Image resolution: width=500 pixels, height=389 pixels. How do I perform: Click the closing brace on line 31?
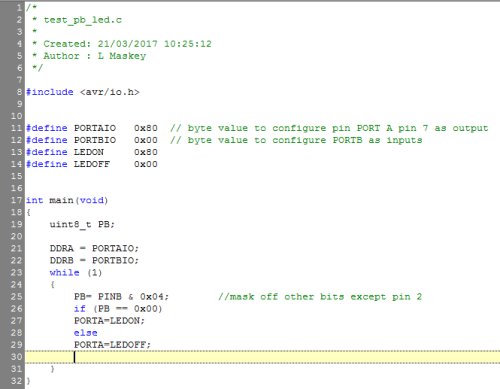point(52,369)
